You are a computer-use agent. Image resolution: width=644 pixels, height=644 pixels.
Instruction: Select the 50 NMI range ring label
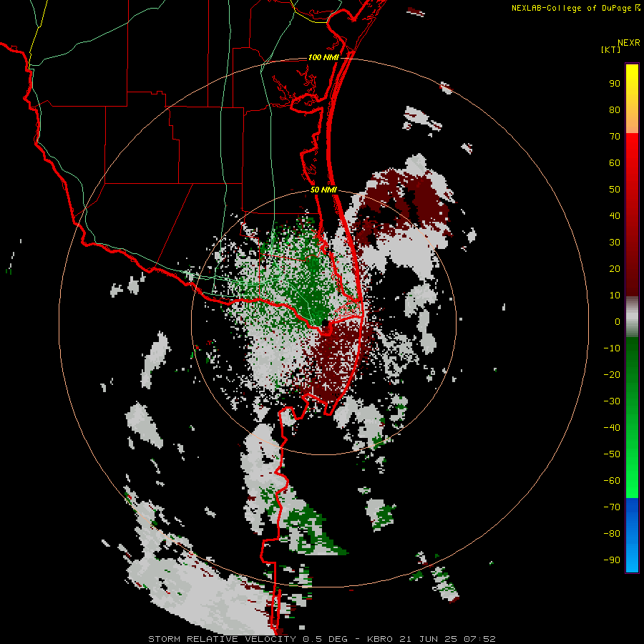[323, 190]
